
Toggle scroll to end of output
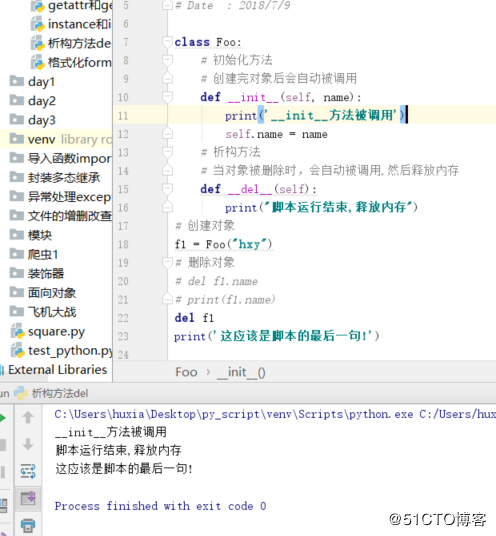coord(28,498)
